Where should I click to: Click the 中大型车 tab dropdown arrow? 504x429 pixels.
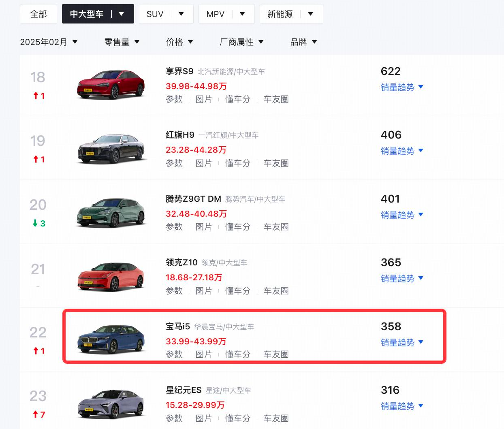(x=121, y=14)
